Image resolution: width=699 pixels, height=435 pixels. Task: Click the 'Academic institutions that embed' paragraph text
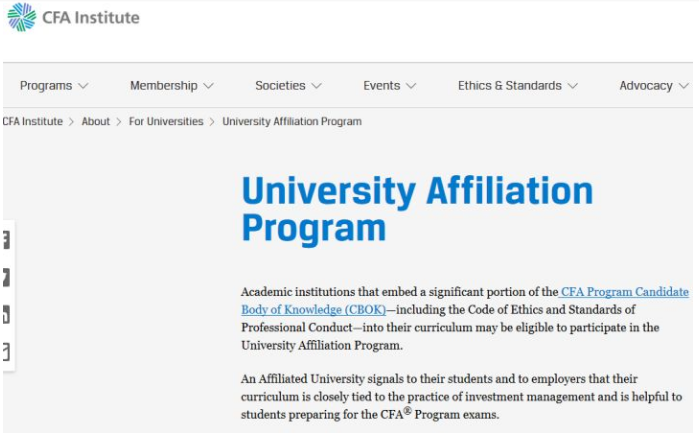coord(400,292)
